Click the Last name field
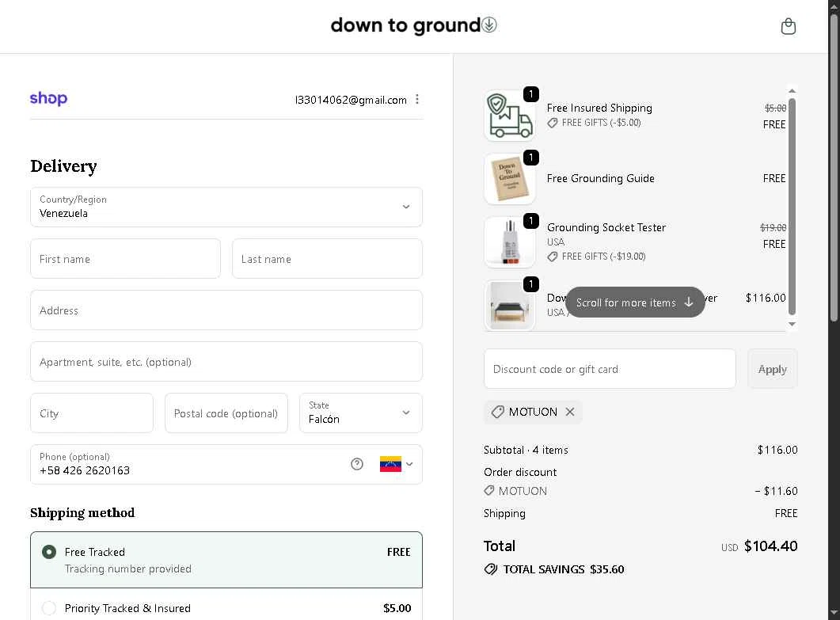Screen dimensions: 840x620 pos(327,259)
